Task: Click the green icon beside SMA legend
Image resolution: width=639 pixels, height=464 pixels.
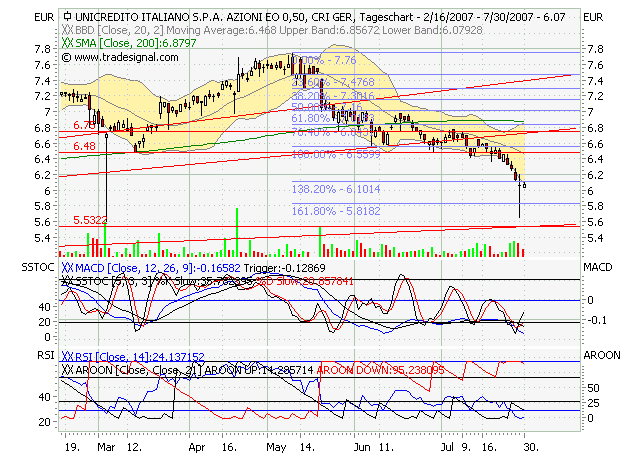Action: coord(67,45)
